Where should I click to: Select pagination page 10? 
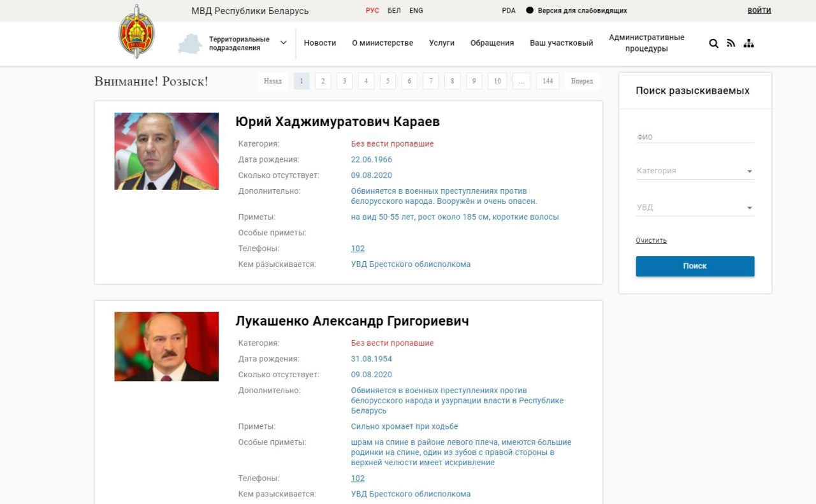pyautogui.click(x=497, y=81)
